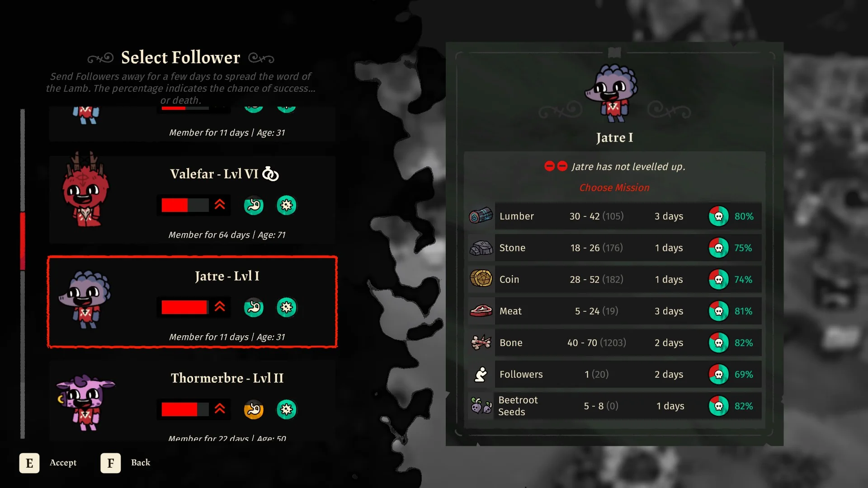Screen dimensions: 868x488
Task: Click Valefar's red level-up arrows
Action: click(220, 205)
